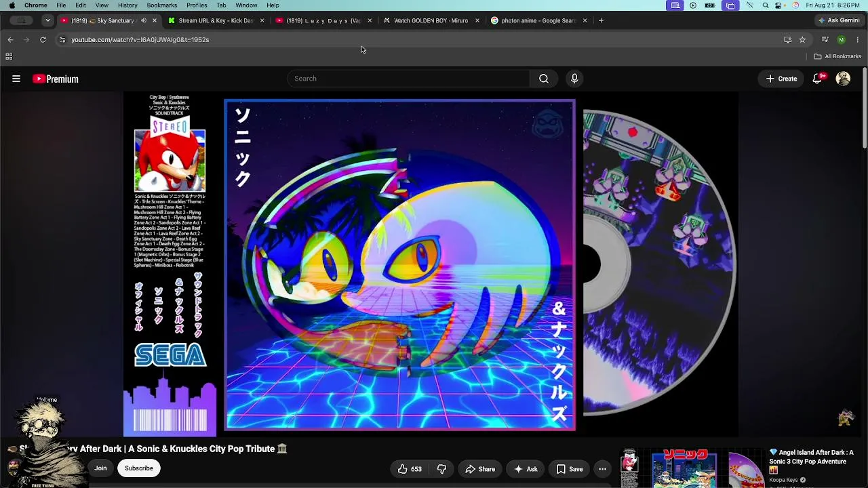The width and height of the screenshot is (868, 488).
Task: Open menu bar date and time
Action: click(833, 5)
